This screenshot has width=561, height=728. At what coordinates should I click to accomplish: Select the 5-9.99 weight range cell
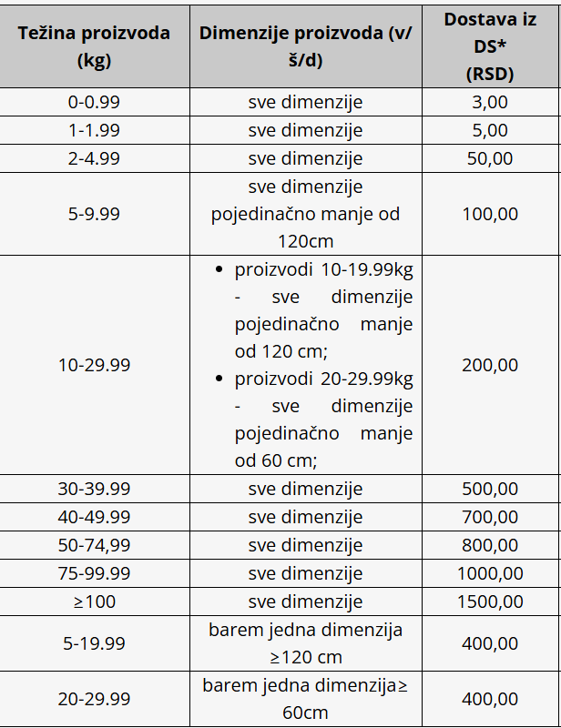coord(95,215)
